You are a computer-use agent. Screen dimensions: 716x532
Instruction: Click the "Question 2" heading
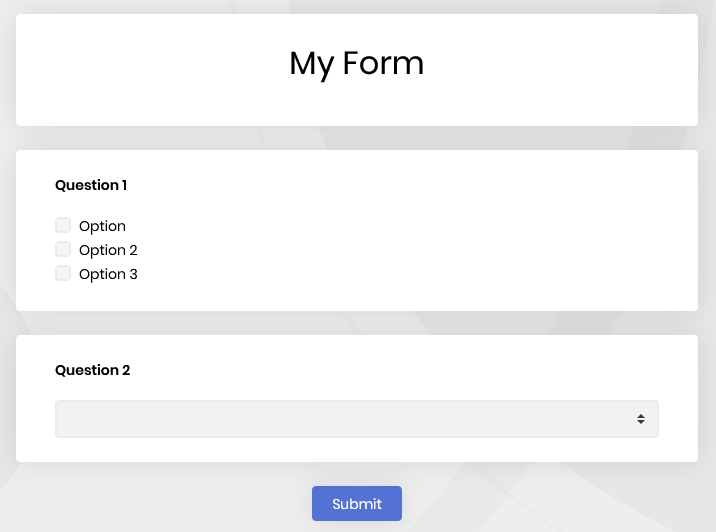[x=92, y=370]
